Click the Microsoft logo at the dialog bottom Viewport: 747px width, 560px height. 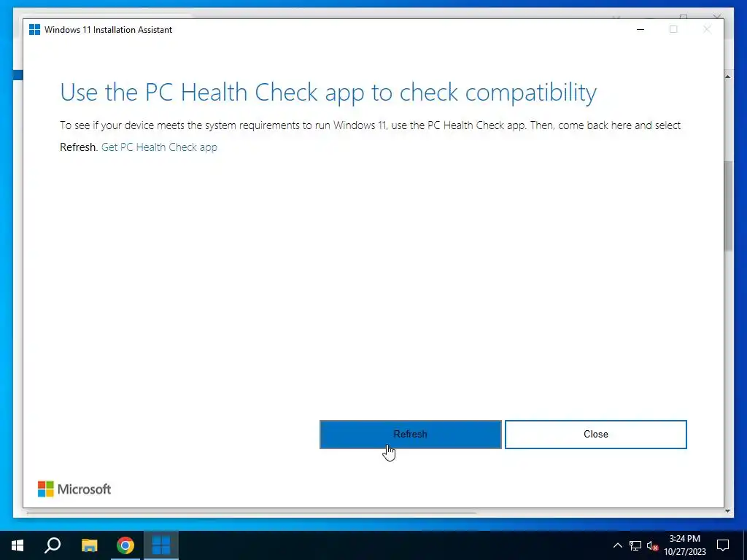74,489
